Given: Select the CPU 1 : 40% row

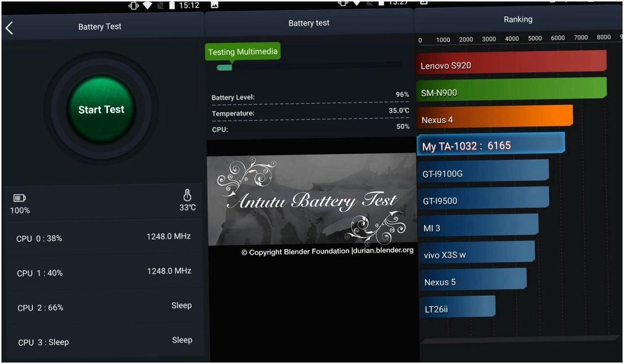Looking at the screenshot, I should click(104, 272).
